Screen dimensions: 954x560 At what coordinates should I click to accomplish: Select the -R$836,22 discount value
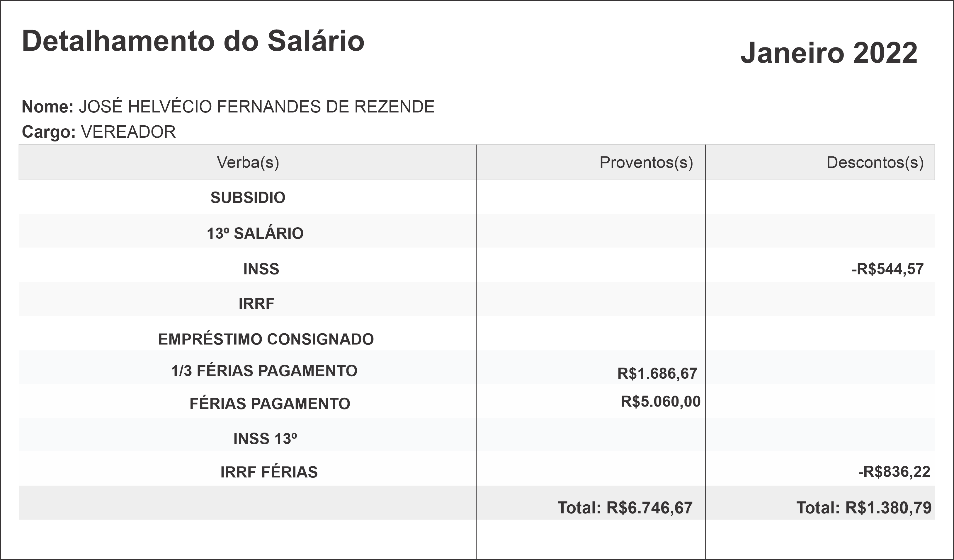click(x=894, y=472)
